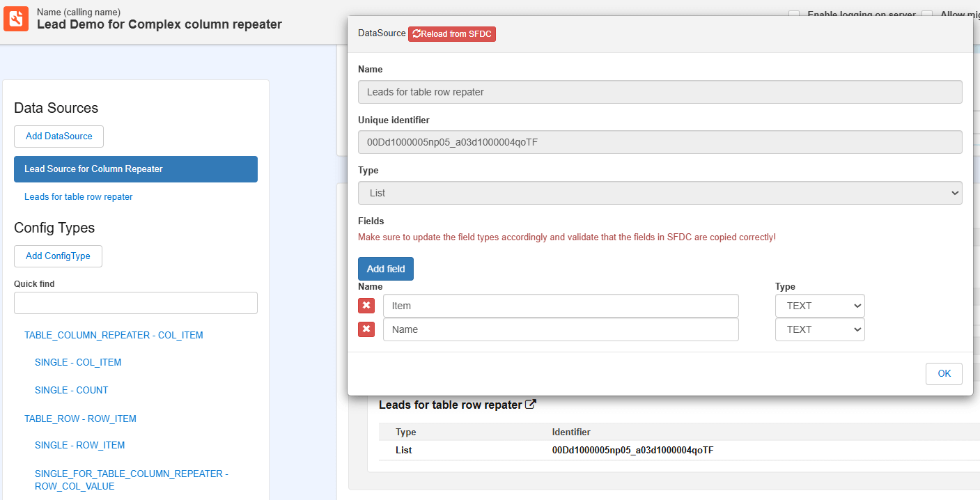Click the Leads for table row repater heading

pos(450,405)
